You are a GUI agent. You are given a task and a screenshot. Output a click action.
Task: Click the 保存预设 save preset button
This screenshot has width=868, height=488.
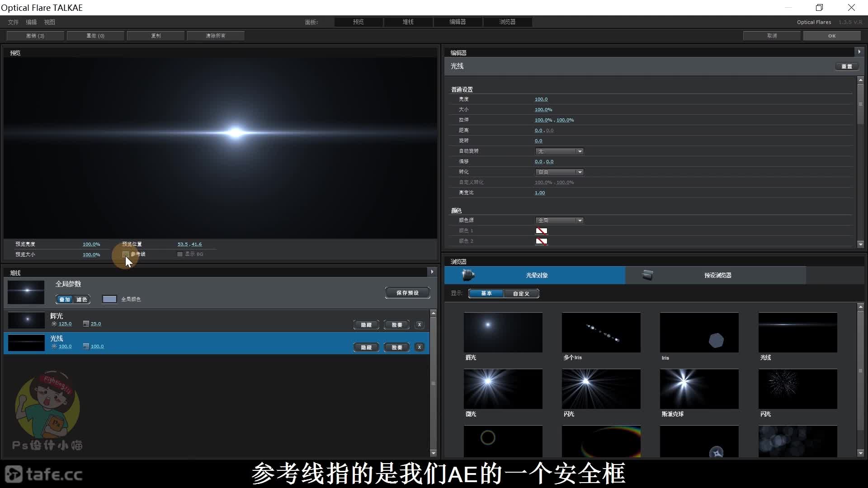(x=407, y=293)
